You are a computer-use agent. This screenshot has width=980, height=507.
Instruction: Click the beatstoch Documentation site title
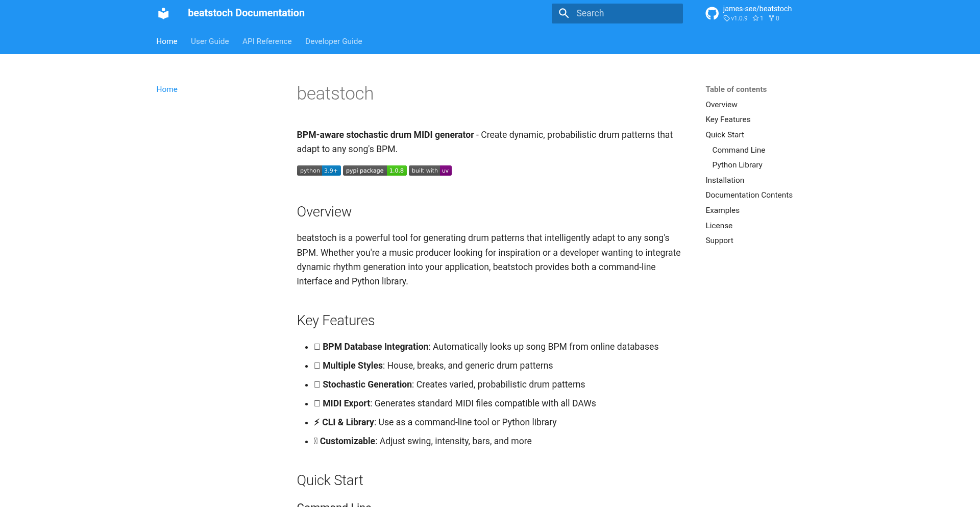(246, 13)
